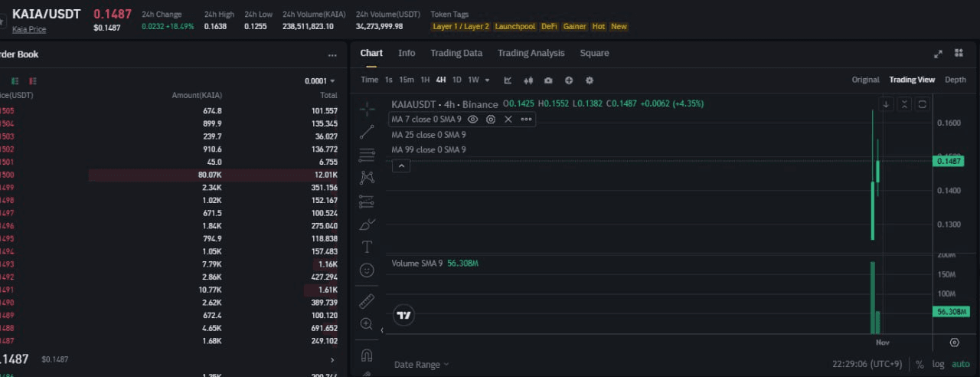Expand the 0.1487 last price arrow
Viewport: 980px width, 377px height.
point(332,359)
